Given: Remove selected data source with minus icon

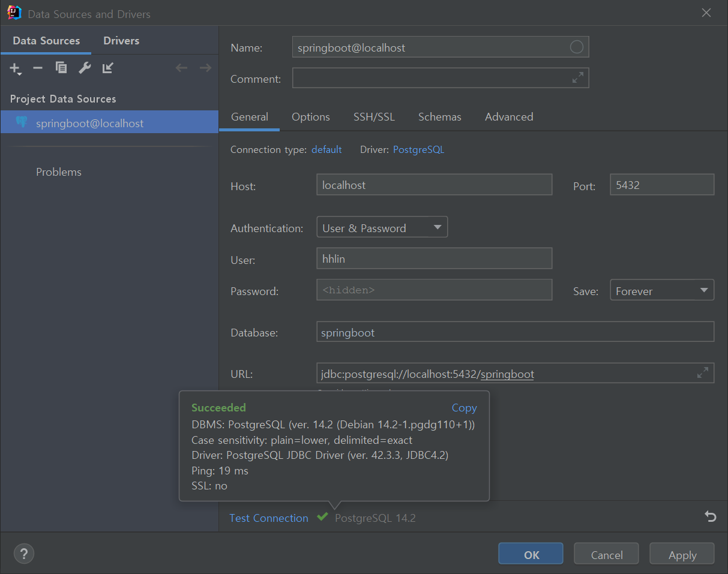Looking at the screenshot, I should pyautogui.click(x=38, y=68).
